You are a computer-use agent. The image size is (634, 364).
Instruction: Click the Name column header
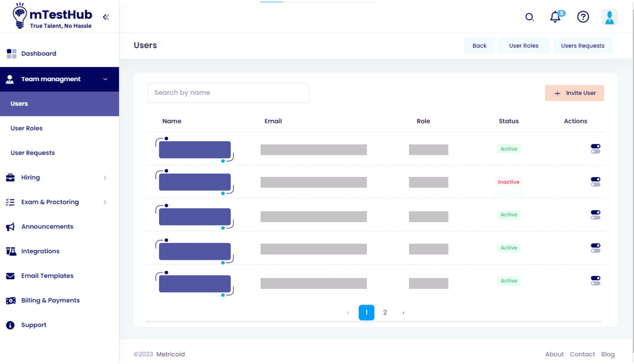pyautogui.click(x=172, y=121)
